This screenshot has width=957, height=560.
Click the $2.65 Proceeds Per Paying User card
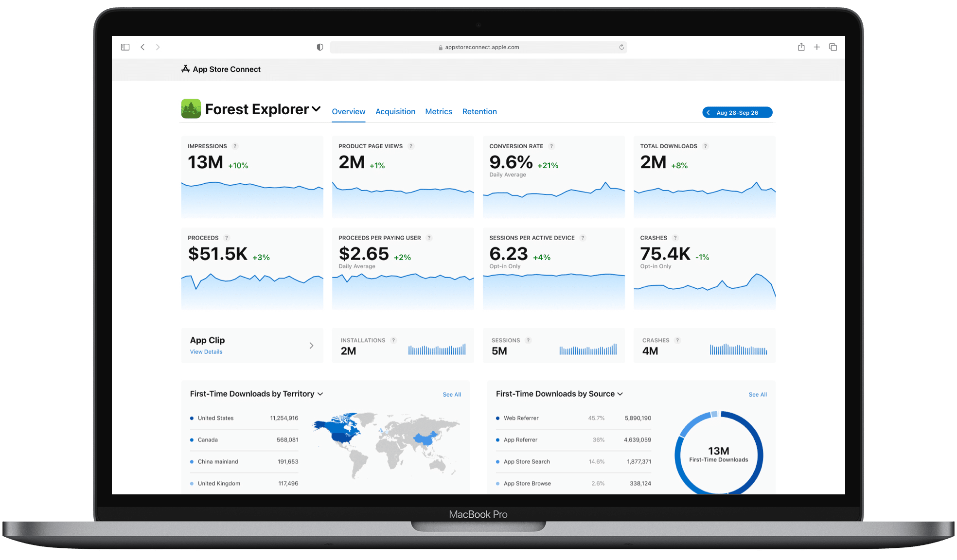tap(403, 268)
